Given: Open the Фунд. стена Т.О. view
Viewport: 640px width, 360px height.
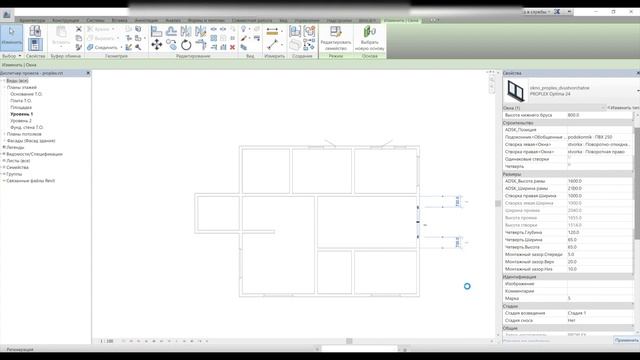Looking at the screenshot, I should (27, 127).
